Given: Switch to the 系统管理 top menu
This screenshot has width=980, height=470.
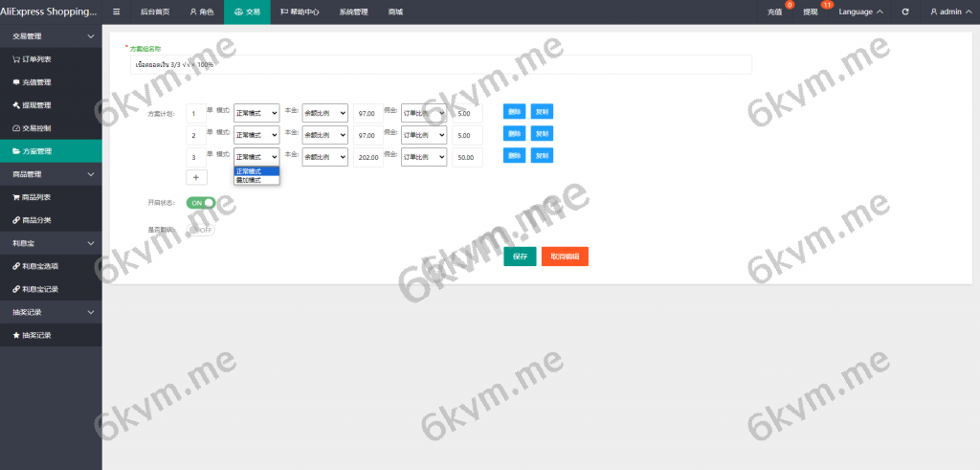Looking at the screenshot, I should coord(353,11).
